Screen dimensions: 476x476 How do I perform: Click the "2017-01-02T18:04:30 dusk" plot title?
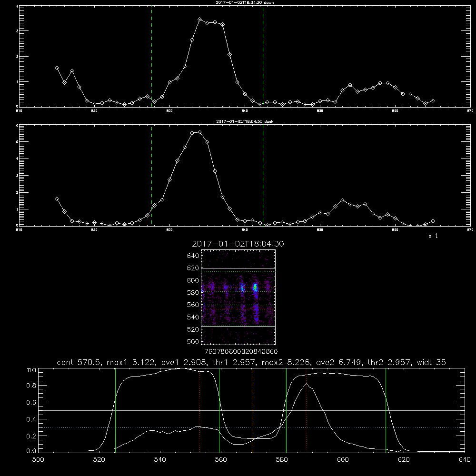[x=245, y=121]
